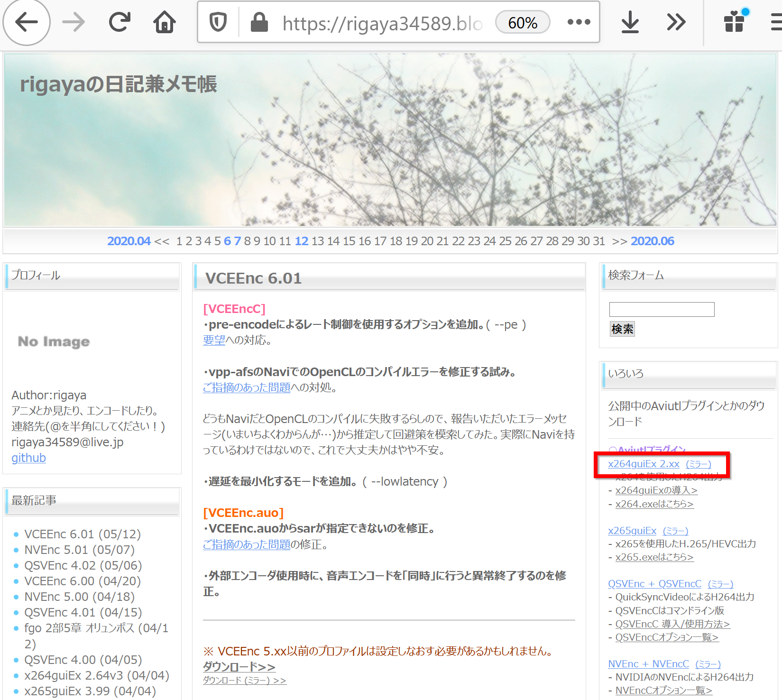This screenshot has width=782, height=700.
Task: Go back to the previous page
Action: click(27, 22)
